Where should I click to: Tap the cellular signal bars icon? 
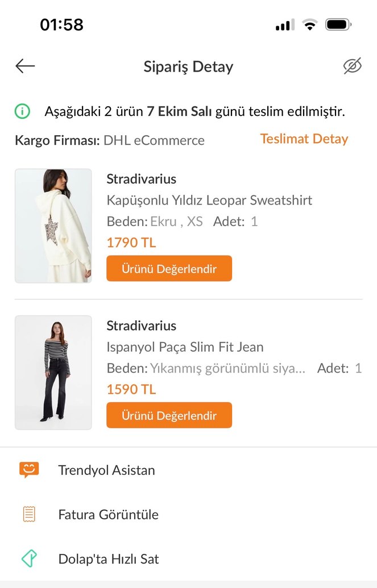(285, 25)
